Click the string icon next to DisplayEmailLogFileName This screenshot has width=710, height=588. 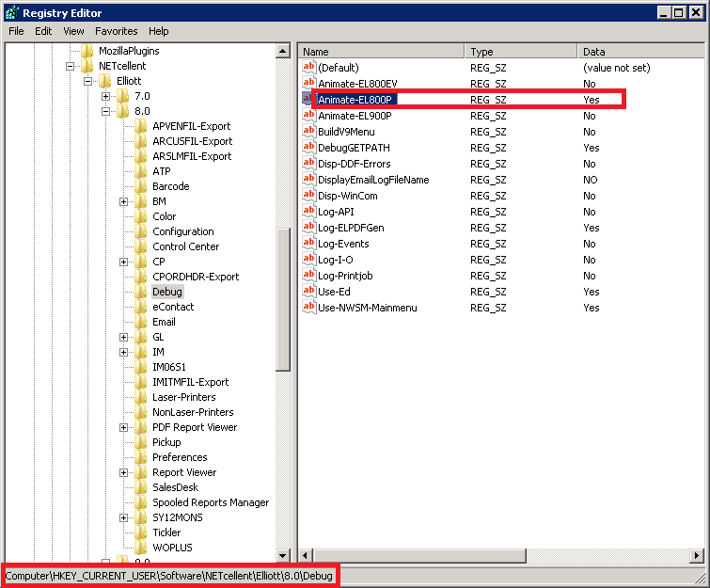point(308,179)
